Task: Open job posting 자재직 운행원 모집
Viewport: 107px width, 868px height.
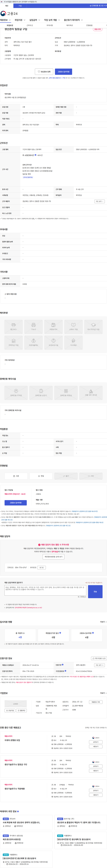Action: point(12,740)
